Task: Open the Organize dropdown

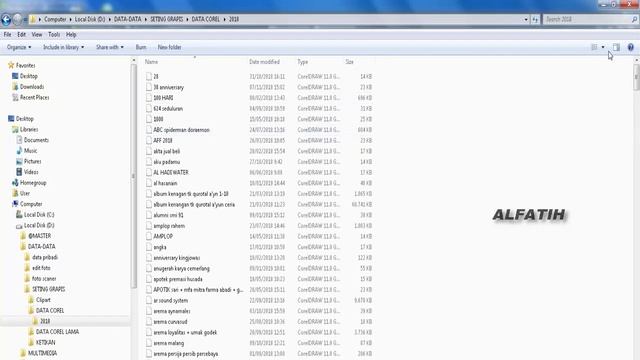Action: tap(19, 47)
